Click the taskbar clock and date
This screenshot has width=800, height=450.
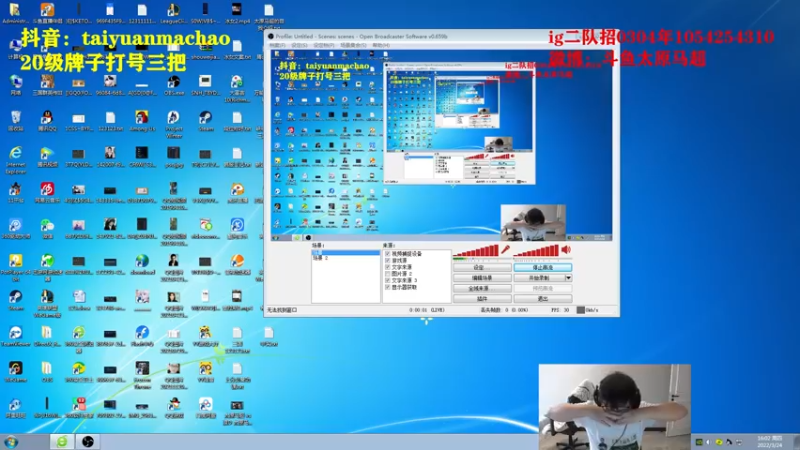(x=769, y=442)
